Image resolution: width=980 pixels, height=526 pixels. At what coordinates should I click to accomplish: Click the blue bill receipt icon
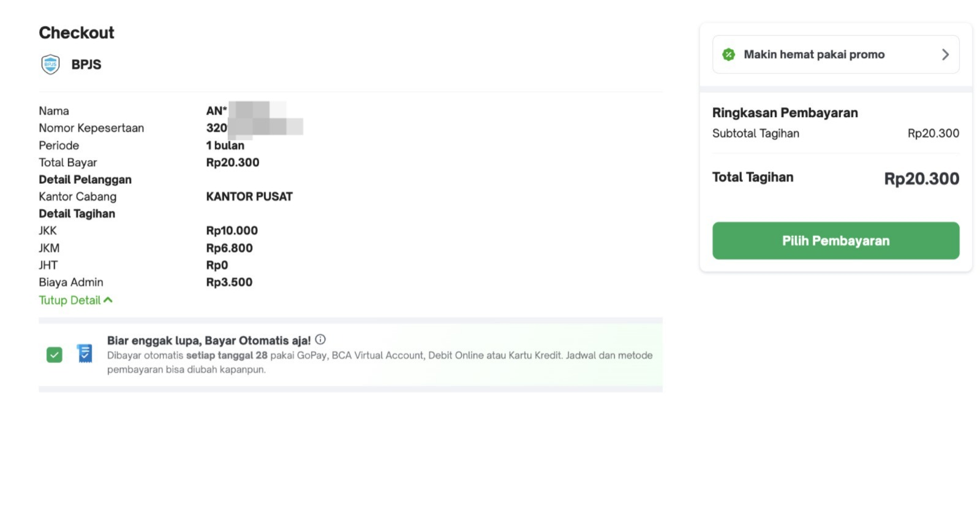coord(85,354)
